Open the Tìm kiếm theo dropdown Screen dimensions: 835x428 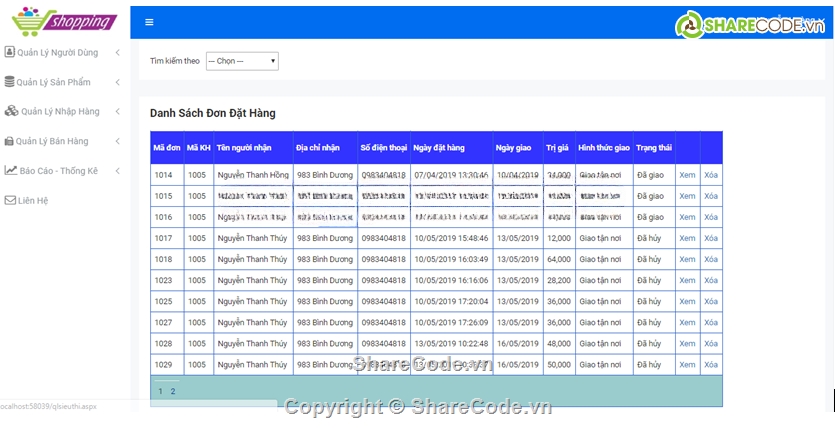click(242, 61)
